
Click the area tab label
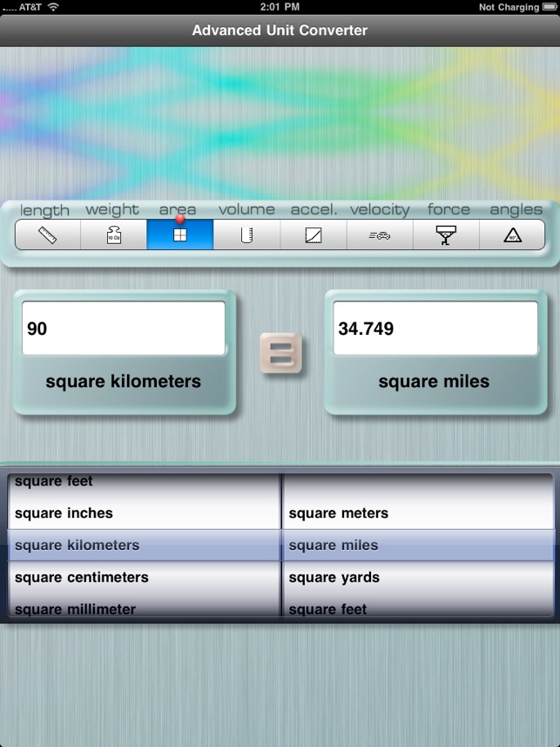pos(178,209)
